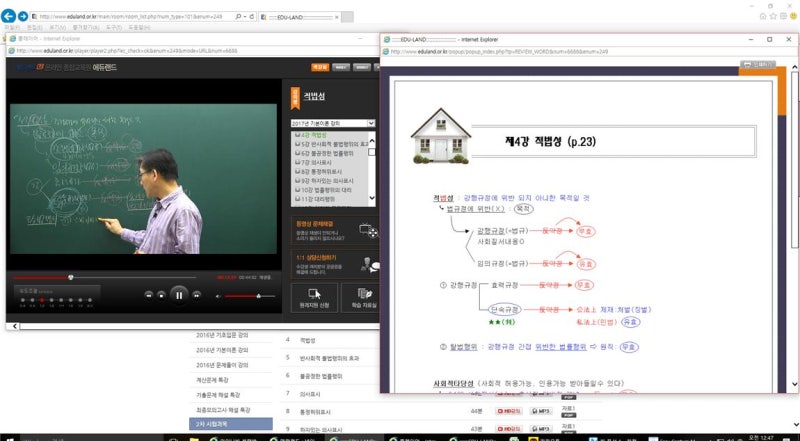
Task: Open the 도구(T) menu
Action: pyautogui.click(x=114, y=27)
